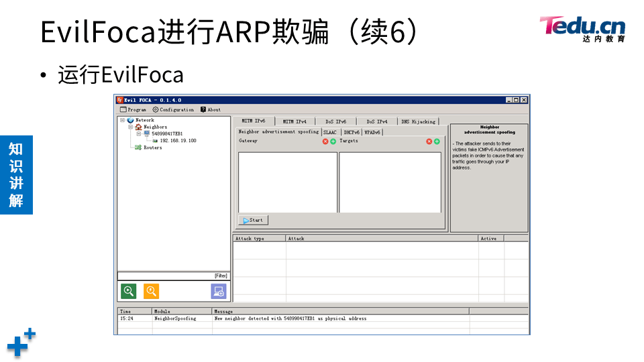Click the Attack column header
Image resolution: width=644 pixels, height=362 pixels.
[382, 238]
